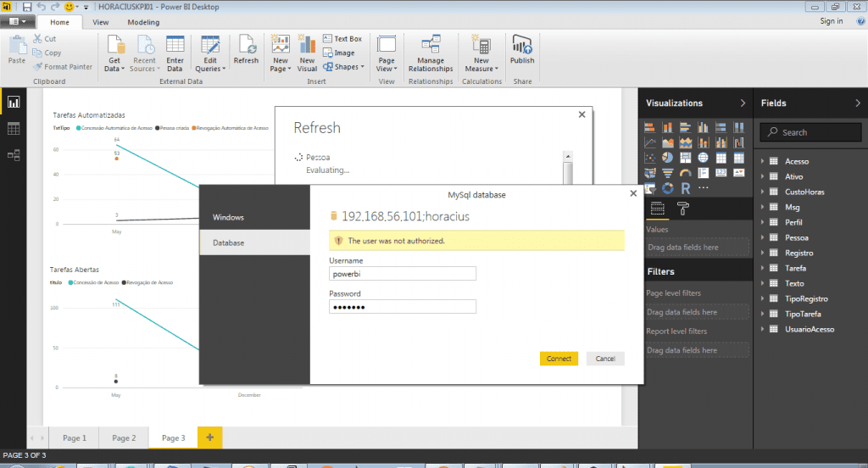This screenshot has height=468, width=868.
Task: Select Windows authentication in MySql dialog
Action: [x=254, y=217]
